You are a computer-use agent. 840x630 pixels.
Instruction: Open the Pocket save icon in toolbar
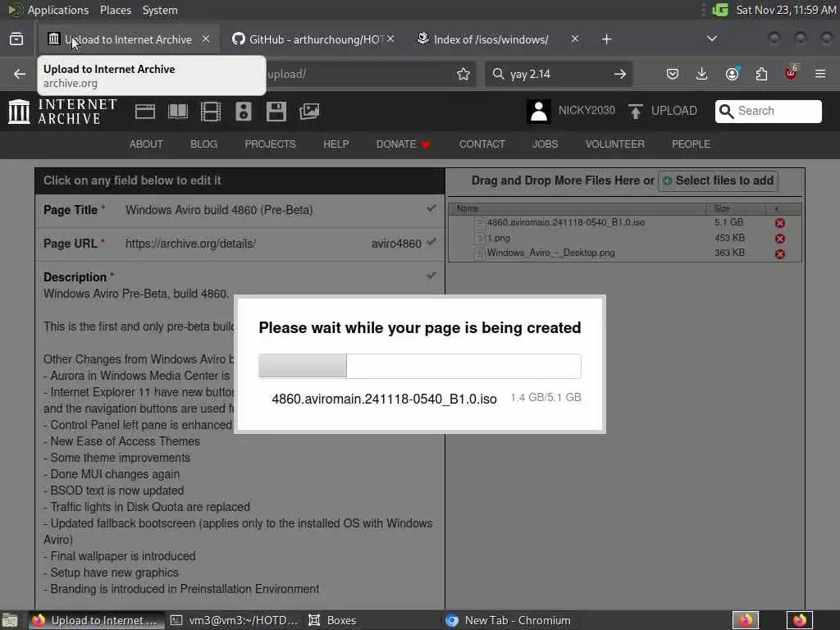tap(673, 74)
